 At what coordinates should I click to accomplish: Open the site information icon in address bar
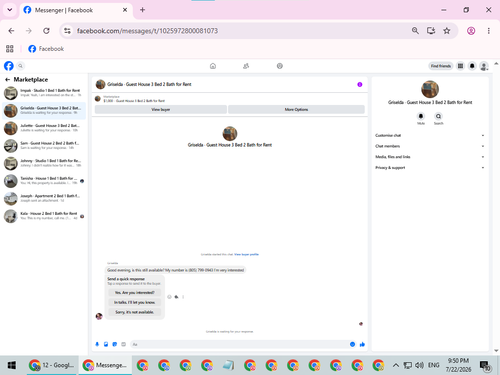coord(67,31)
